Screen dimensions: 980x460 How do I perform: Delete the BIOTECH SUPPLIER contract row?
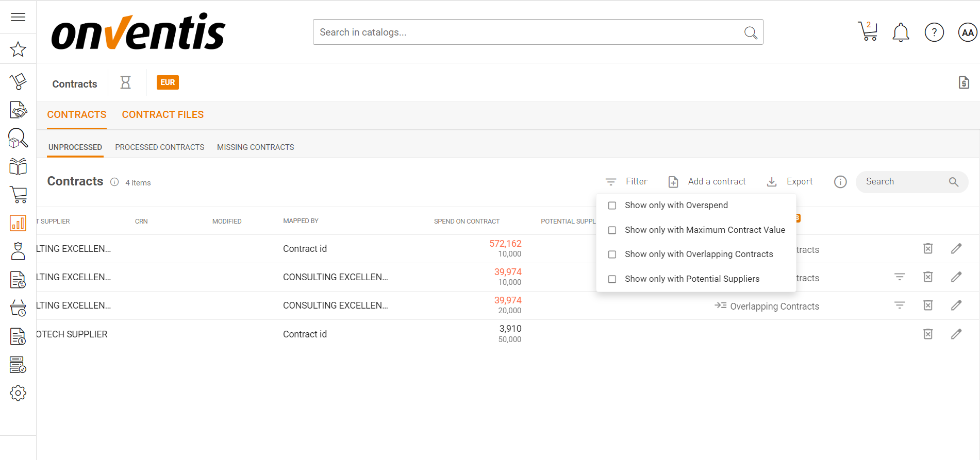tap(927, 334)
